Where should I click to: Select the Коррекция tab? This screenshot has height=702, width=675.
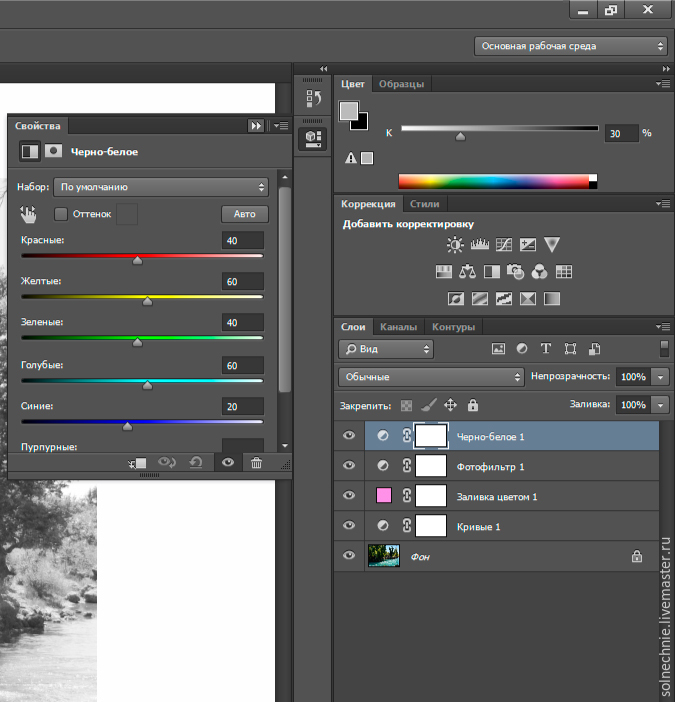pos(368,204)
